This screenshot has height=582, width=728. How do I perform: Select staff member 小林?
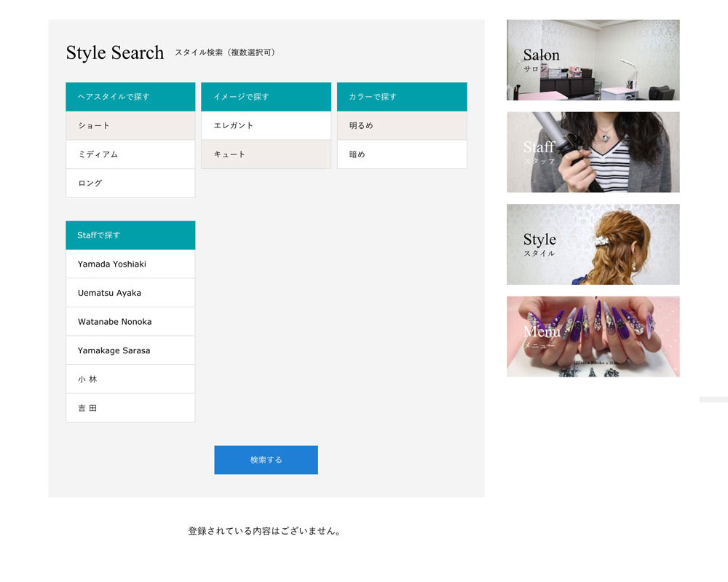tap(130, 379)
